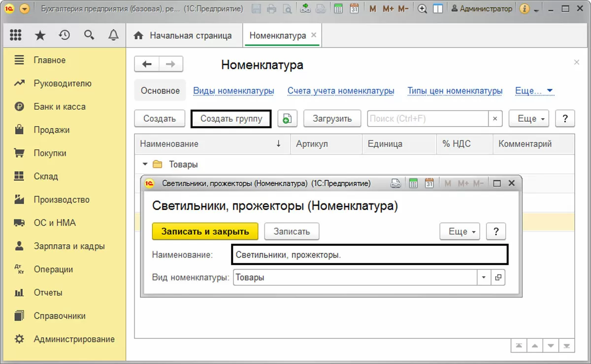The height and width of the screenshot is (364, 591).
Task: Click the M memory button in the main title bar
Action: coord(373,9)
